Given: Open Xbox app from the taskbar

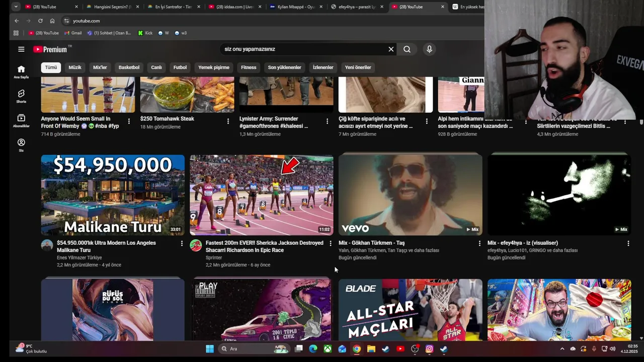Looking at the screenshot, I should (328, 349).
